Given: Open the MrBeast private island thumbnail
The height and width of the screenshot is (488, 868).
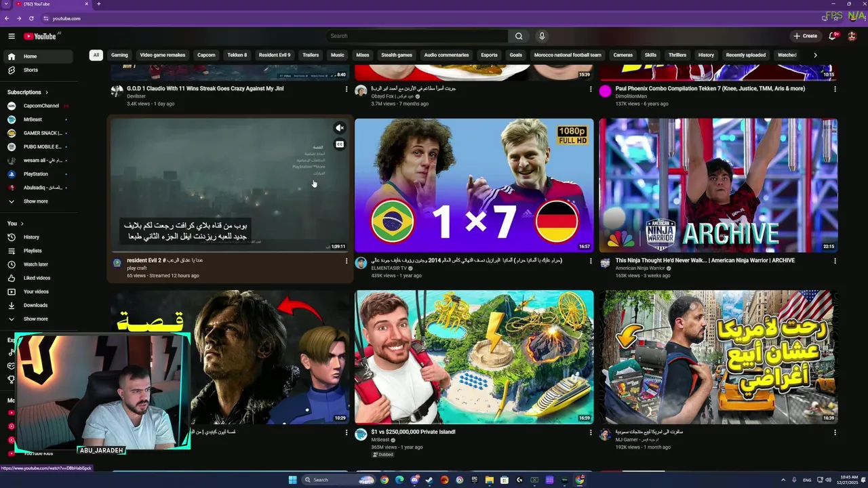Looking at the screenshot, I should 474,357.
